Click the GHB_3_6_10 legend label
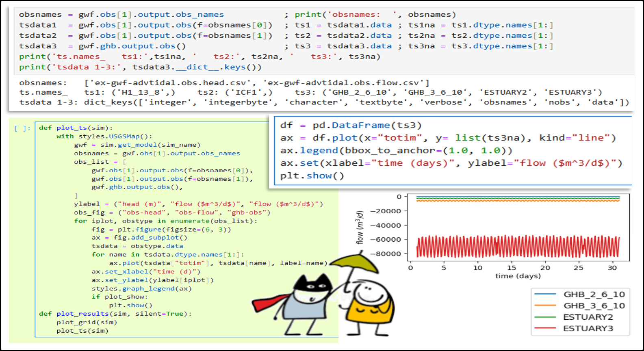 [x=594, y=306]
